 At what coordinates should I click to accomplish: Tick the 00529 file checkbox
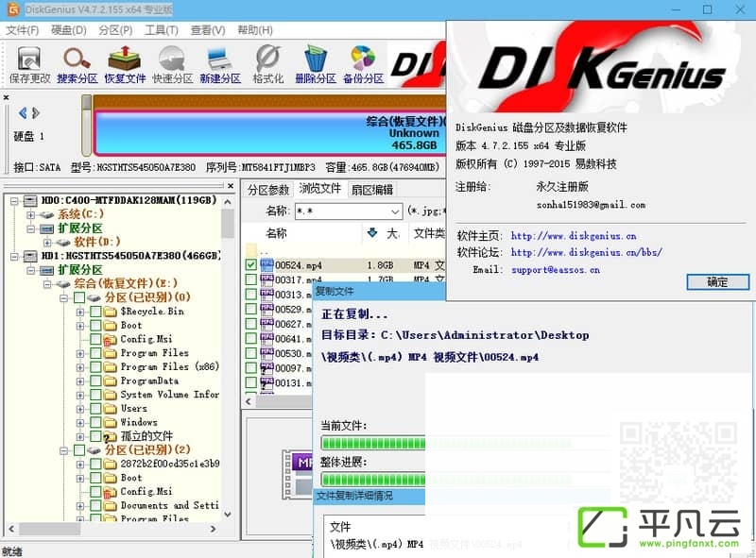[250, 309]
